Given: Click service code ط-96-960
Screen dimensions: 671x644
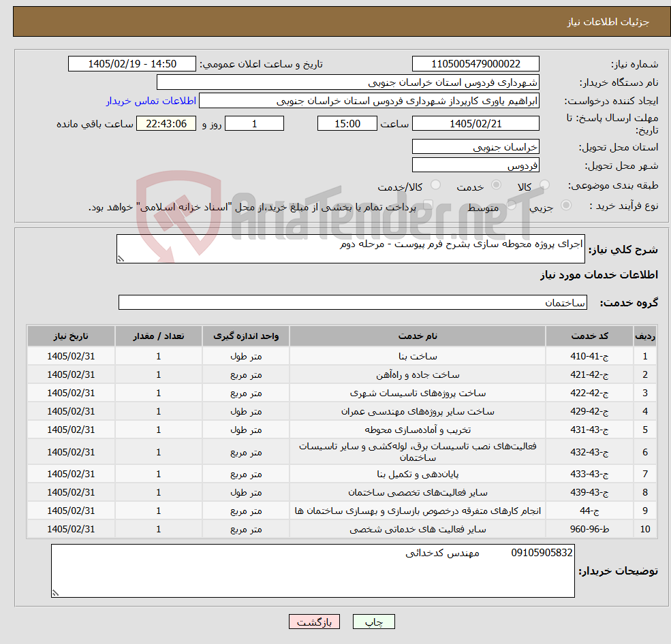Looking at the screenshot, I should 589,530.
